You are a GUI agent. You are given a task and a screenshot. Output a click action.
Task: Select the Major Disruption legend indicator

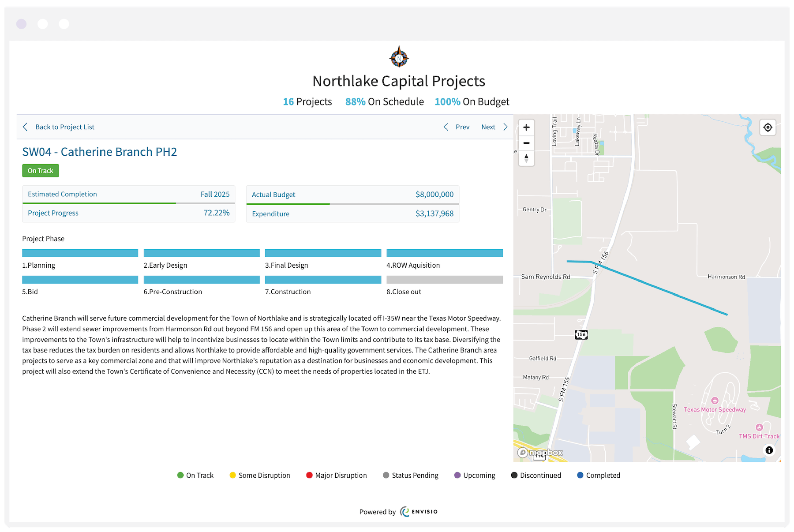click(308, 475)
